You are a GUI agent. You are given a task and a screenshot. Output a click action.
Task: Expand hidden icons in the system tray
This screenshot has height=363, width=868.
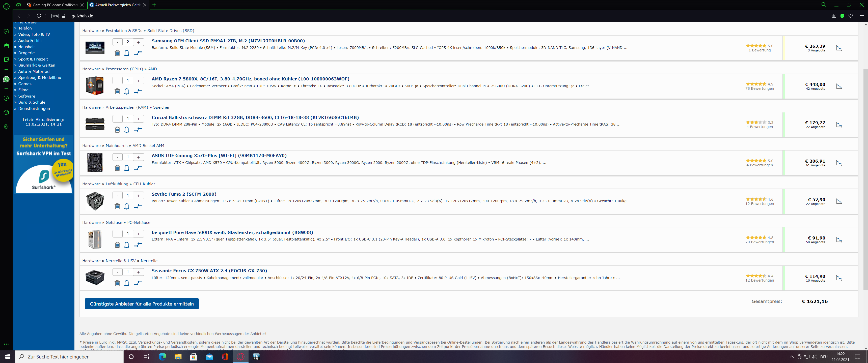791,357
